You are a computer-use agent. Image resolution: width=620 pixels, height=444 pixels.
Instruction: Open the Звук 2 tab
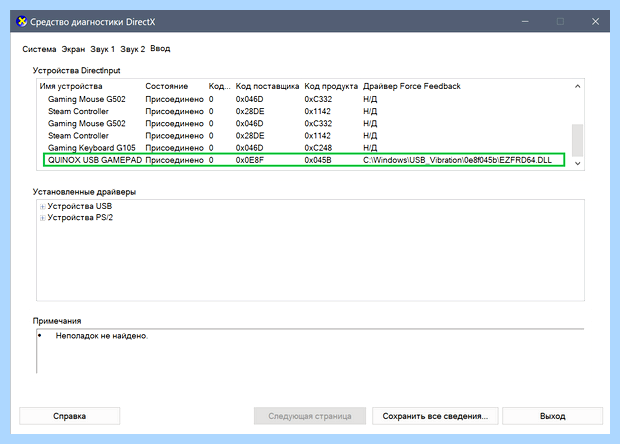[x=132, y=49]
